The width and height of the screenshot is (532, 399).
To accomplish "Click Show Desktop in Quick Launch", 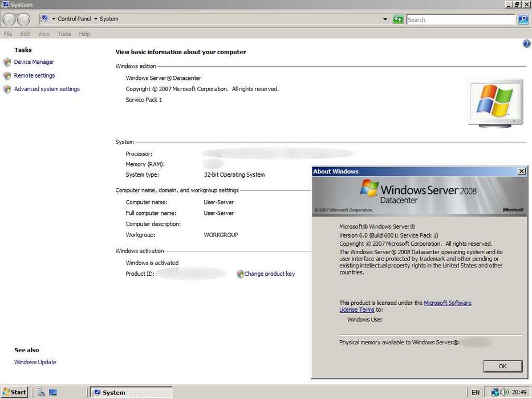I will (53, 393).
